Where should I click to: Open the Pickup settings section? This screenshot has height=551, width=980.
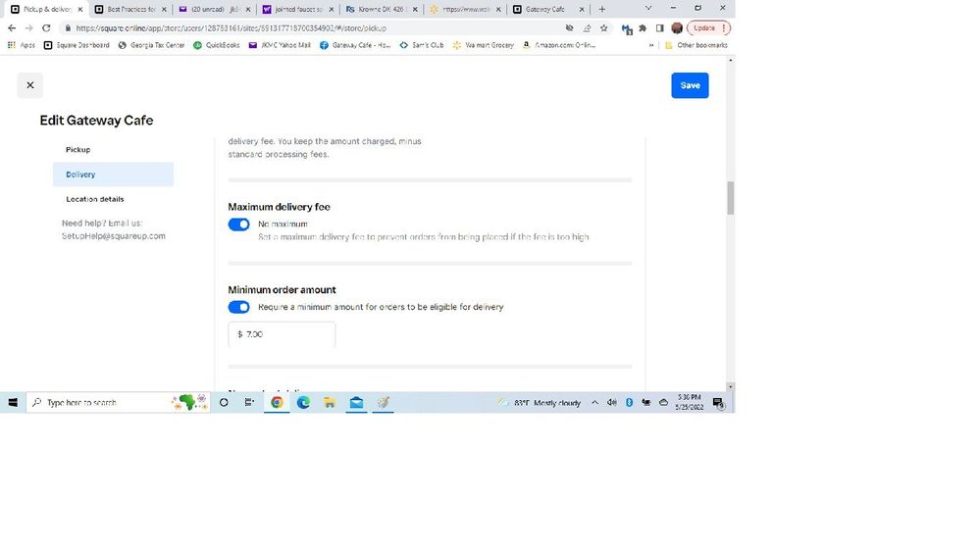78,150
